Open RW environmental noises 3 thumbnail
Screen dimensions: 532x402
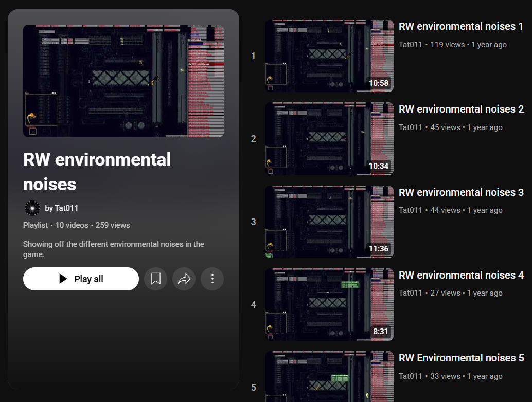coord(329,222)
